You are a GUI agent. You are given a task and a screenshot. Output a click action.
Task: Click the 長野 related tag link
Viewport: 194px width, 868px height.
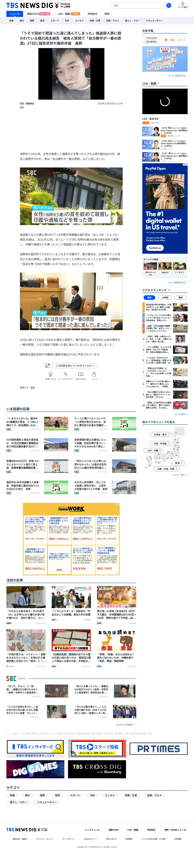tap(32, 388)
